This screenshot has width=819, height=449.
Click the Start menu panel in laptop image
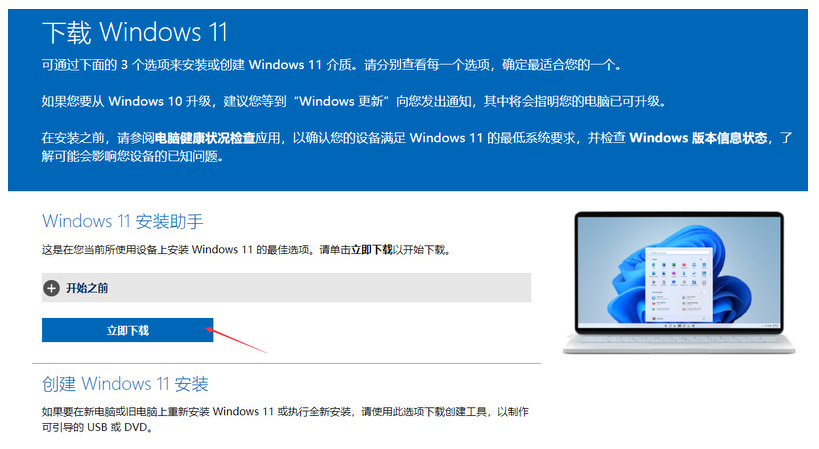pyautogui.click(x=679, y=285)
